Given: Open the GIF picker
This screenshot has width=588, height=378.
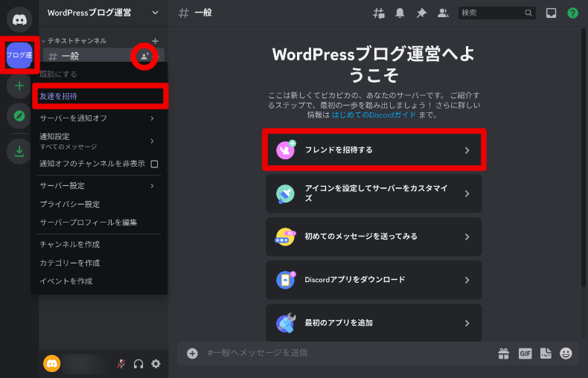Looking at the screenshot, I should [x=525, y=353].
